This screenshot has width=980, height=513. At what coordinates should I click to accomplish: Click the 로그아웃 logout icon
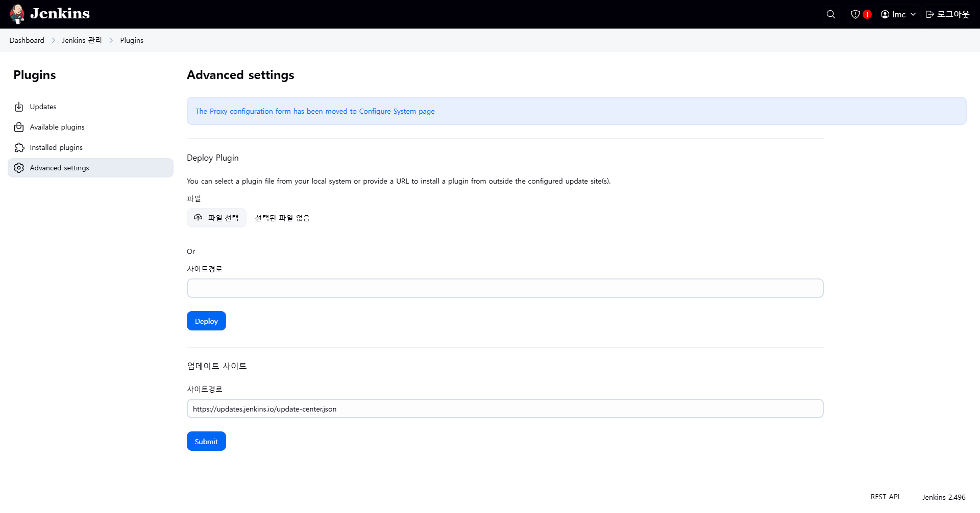click(x=930, y=14)
